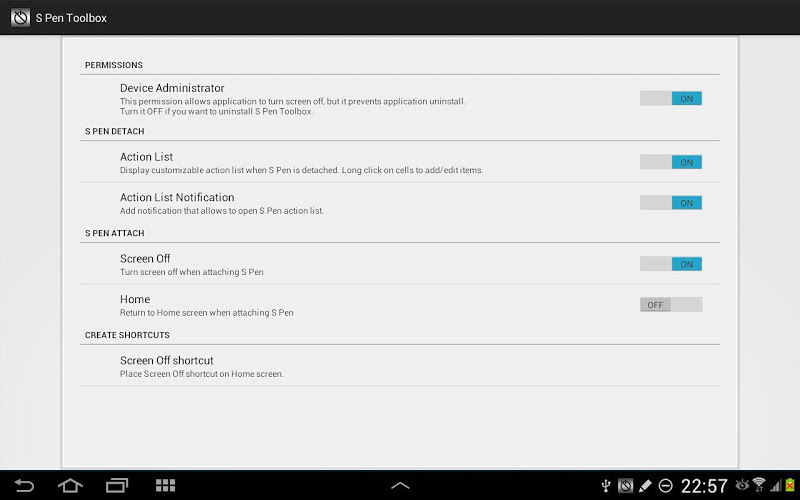Tap the battery status icon
The width and height of the screenshot is (800, 500).
coord(790,485)
